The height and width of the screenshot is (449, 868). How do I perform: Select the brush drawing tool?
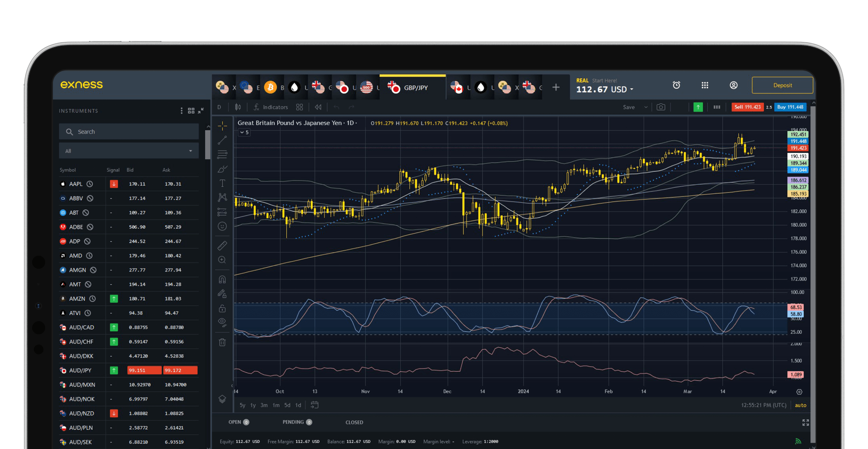click(222, 169)
